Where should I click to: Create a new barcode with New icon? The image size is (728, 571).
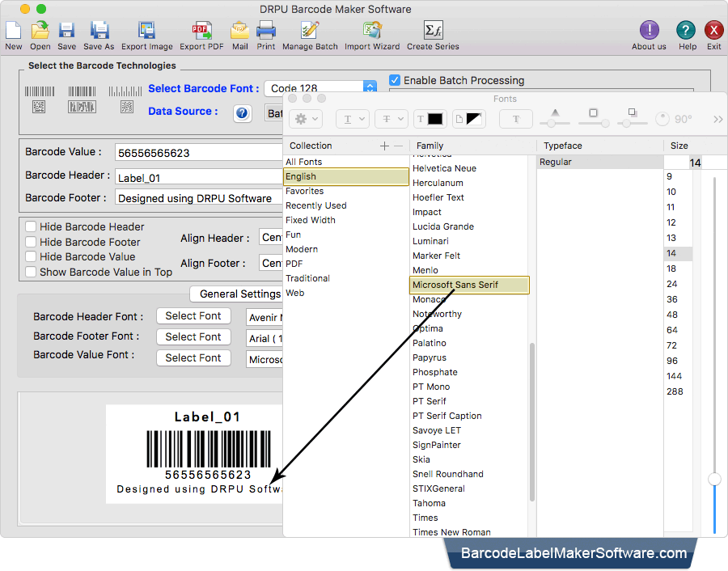point(14,31)
